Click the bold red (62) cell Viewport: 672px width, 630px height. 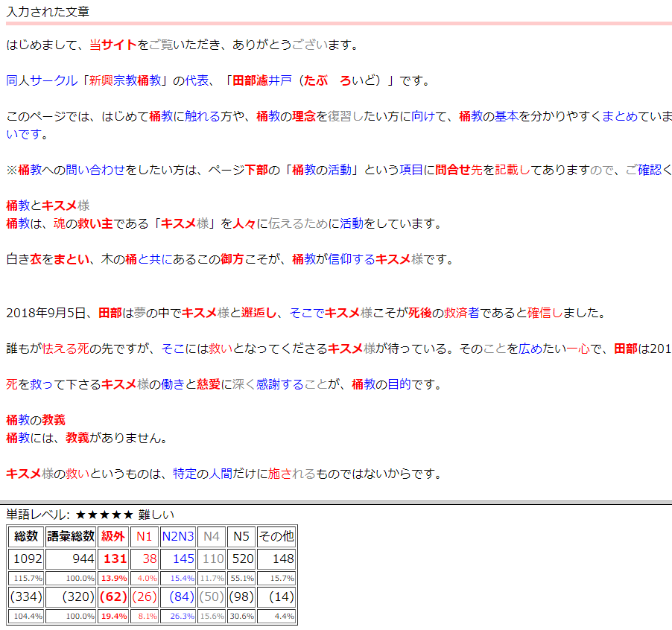(113, 596)
